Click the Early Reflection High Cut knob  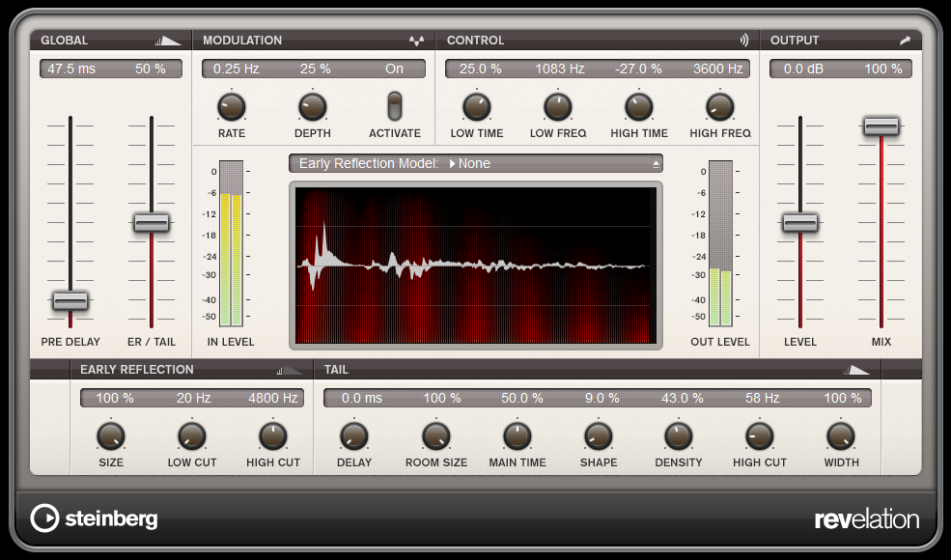point(273,436)
